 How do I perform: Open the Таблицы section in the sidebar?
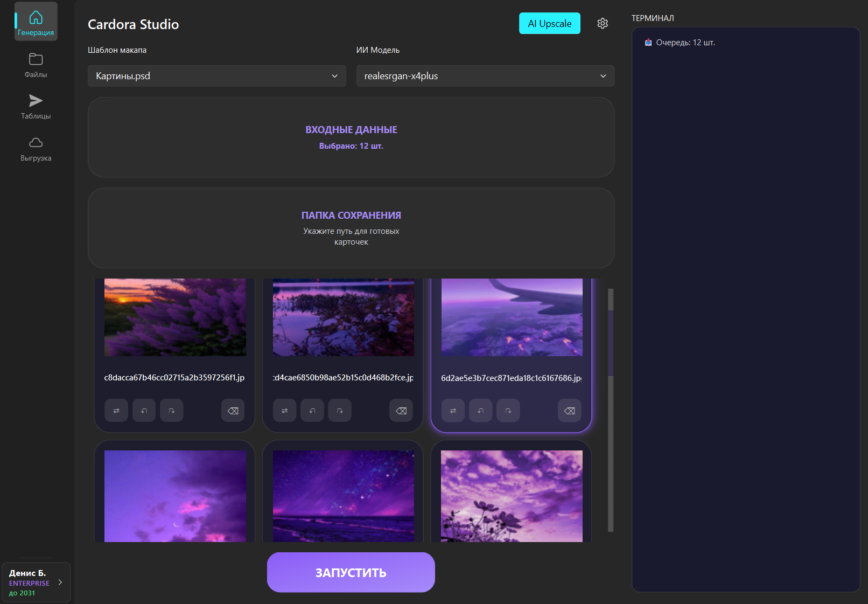pos(36,106)
